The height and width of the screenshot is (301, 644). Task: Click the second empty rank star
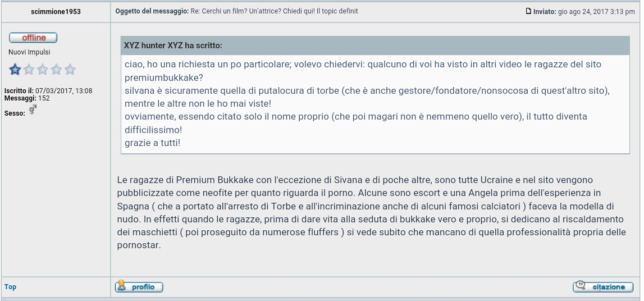29,70
